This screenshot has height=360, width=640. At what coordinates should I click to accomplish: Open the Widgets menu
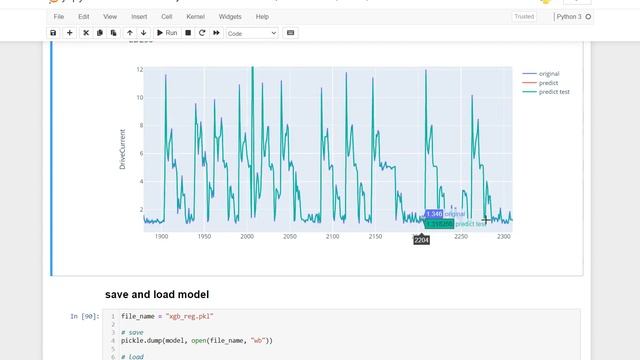230,17
